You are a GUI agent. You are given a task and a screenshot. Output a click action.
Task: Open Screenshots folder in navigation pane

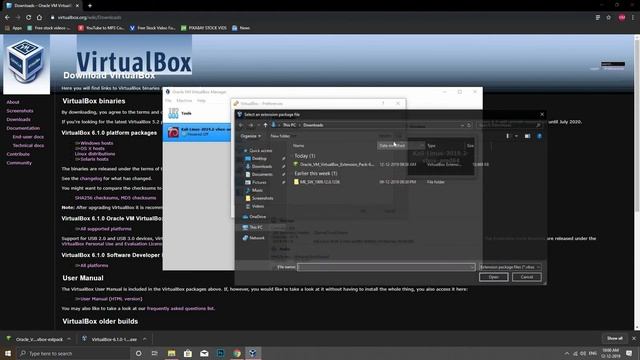click(x=262, y=198)
